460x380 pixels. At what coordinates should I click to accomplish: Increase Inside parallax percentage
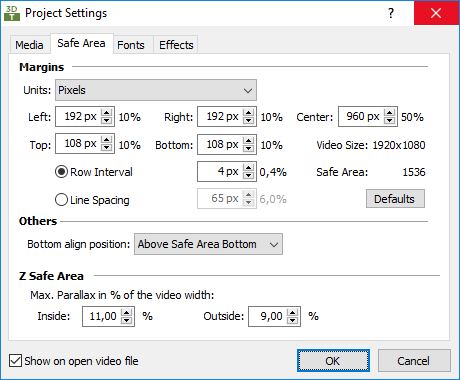[126, 312]
